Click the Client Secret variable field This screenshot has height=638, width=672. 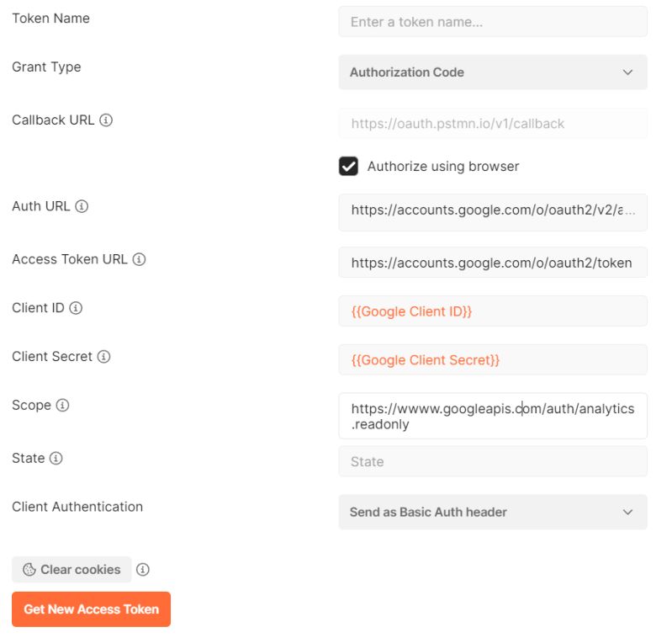(x=493, y=359)
